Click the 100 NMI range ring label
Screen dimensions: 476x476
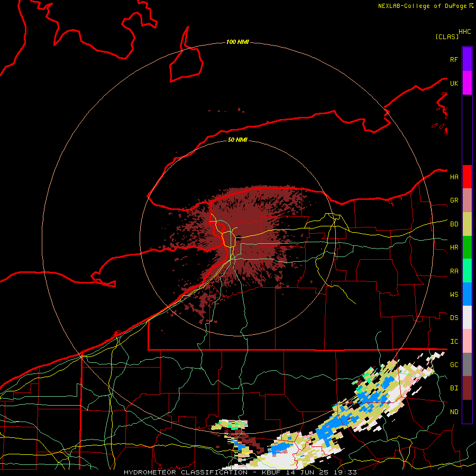point(237,42)
